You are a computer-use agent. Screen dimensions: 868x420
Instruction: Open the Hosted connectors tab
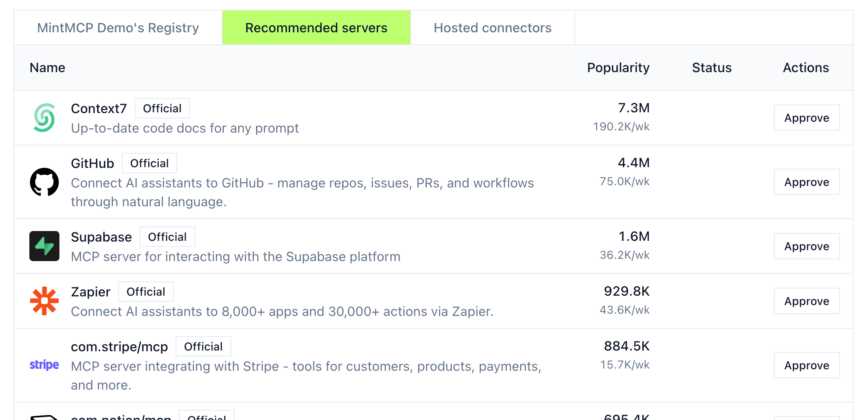[x=492, y=28]
